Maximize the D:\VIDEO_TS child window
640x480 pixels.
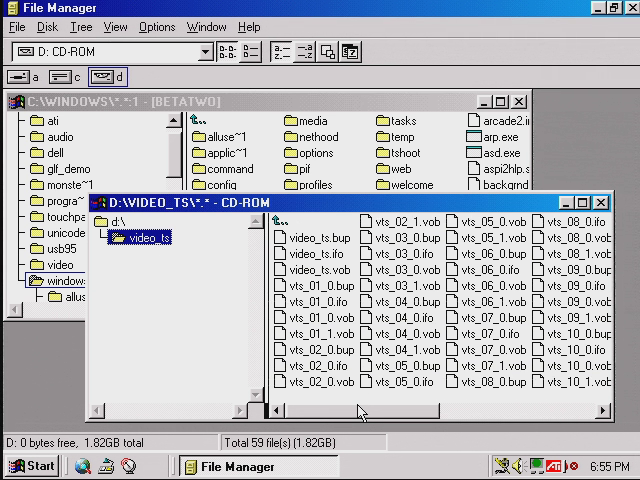tap(583, 203)
